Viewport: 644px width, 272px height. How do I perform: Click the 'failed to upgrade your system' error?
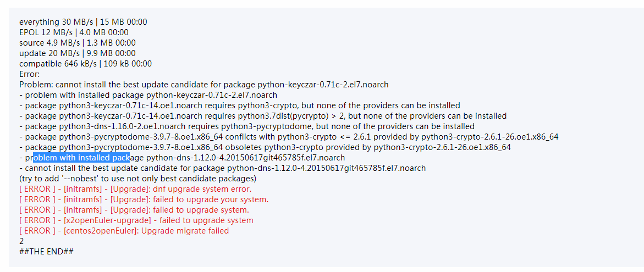tap(144, 199)
